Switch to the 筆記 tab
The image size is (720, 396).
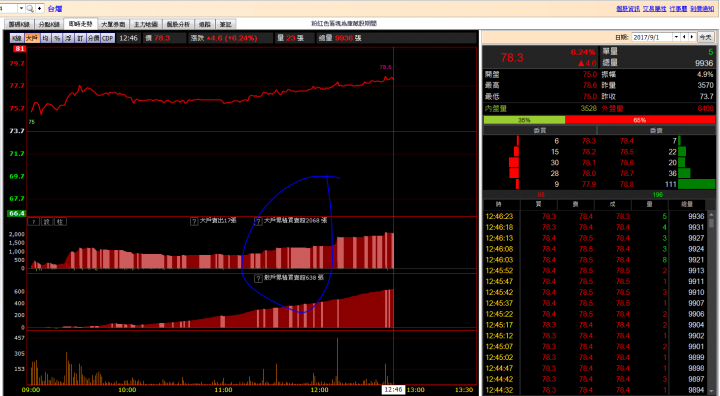click(225, 24)
